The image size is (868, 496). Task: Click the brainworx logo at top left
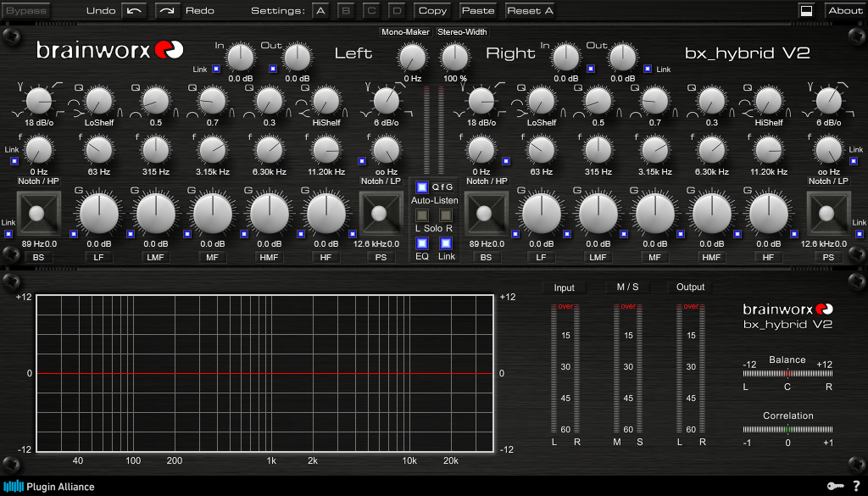[x=109, y=50]
